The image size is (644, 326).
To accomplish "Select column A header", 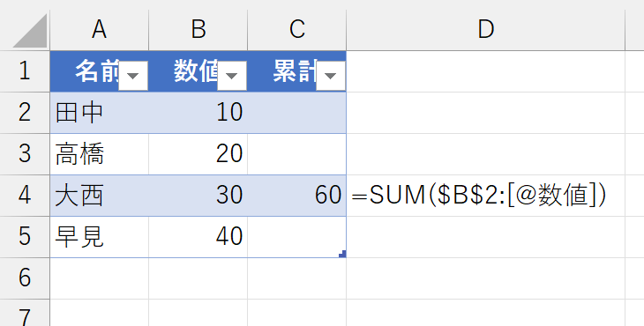I will (x=100, y=30).
